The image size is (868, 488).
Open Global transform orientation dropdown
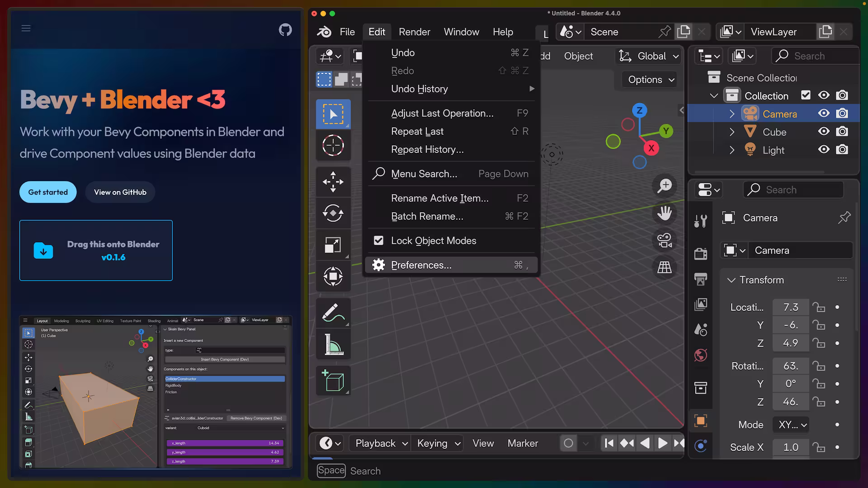point(649,56)
